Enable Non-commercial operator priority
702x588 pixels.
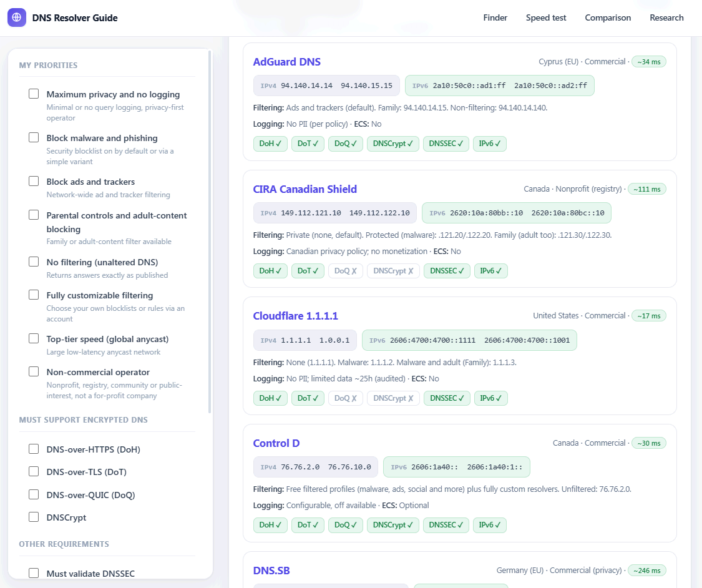pyautogui.click(x=34, y=371)
